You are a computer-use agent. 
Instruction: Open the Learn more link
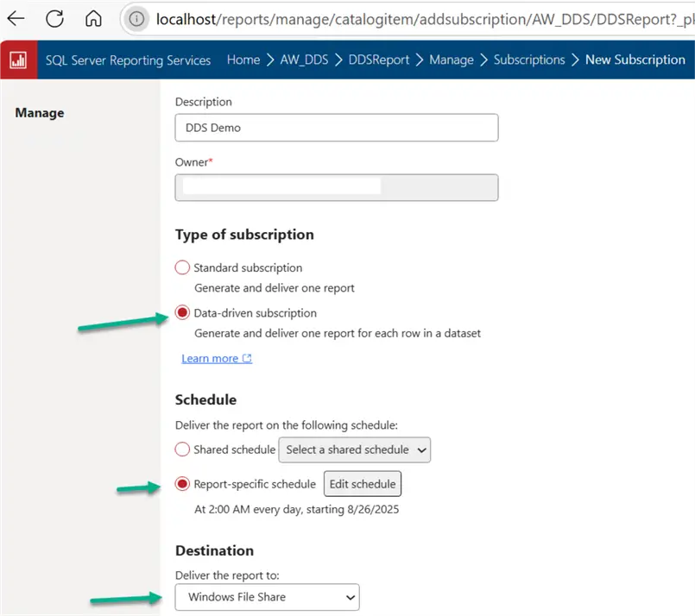click(210, 359)
